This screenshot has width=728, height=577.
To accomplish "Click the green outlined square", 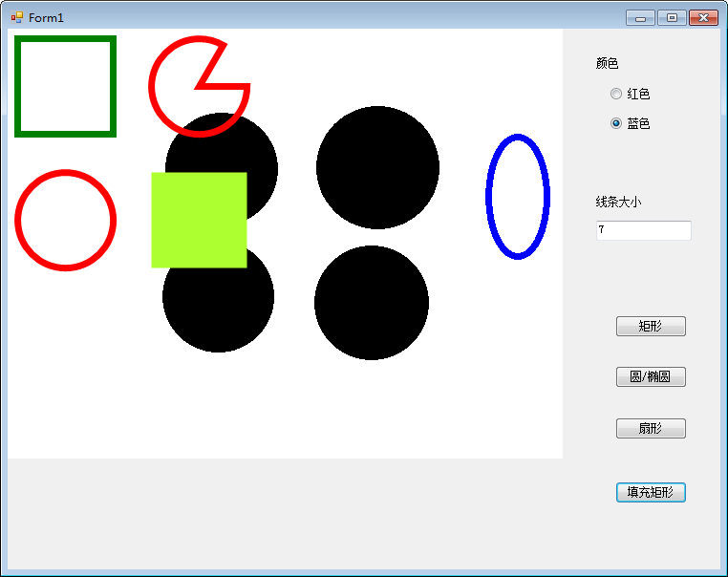I will tap(66, 86).
